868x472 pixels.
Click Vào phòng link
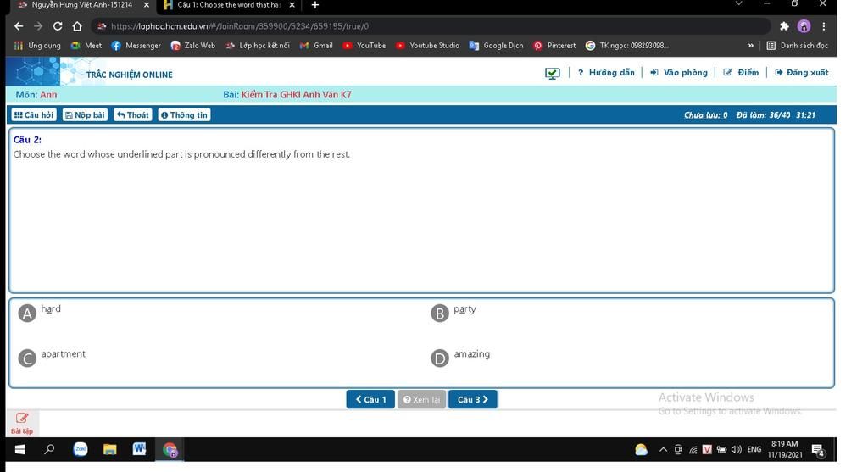(679, 73)
